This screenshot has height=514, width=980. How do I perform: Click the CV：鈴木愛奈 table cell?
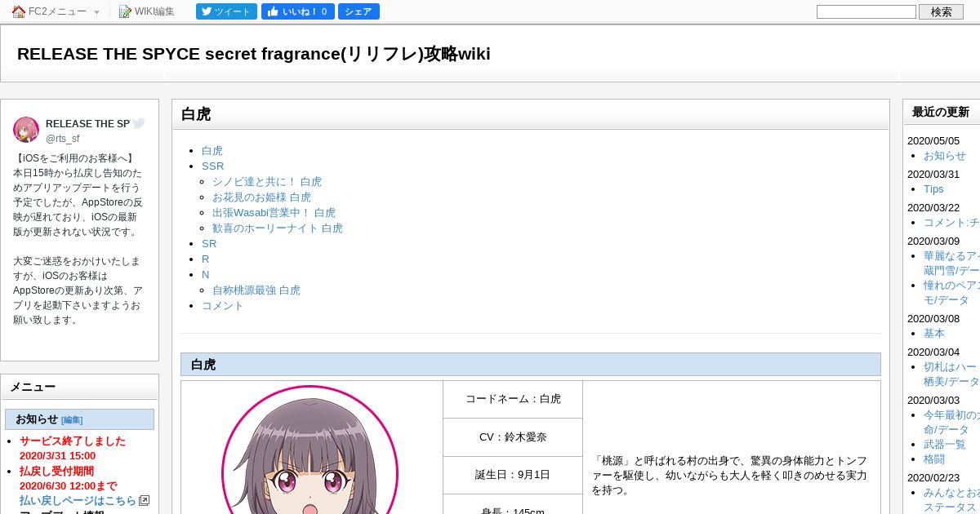[513, 437]
